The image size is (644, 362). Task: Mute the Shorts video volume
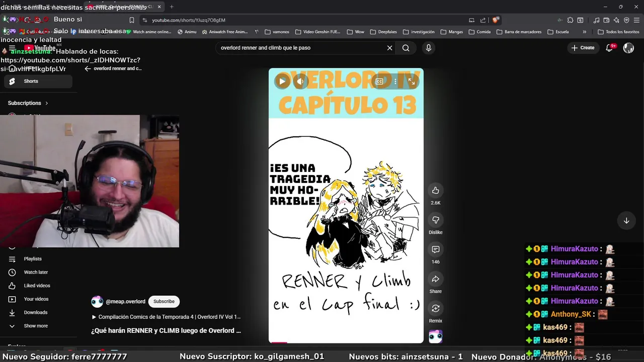pyautogui.click(x=300, y=81)
